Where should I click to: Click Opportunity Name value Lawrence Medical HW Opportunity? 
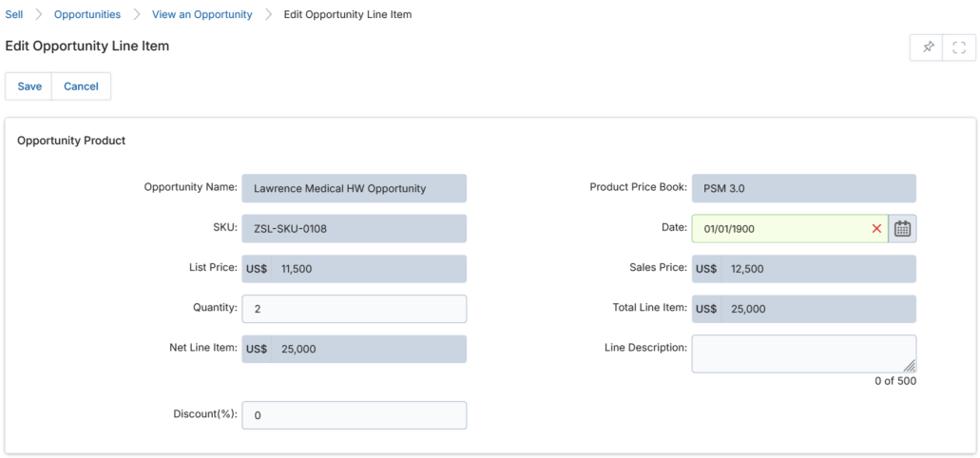355,188
